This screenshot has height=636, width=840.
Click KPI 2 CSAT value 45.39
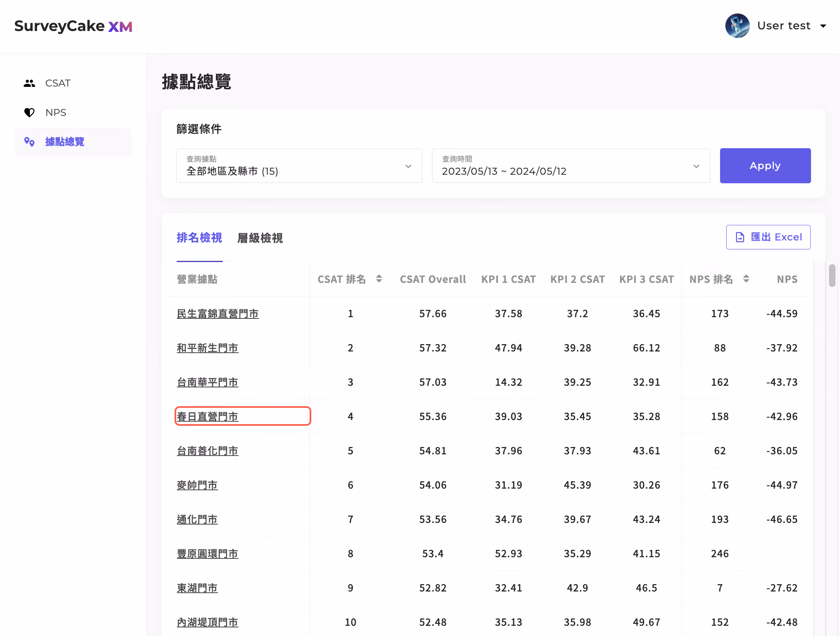coord(578,485)
